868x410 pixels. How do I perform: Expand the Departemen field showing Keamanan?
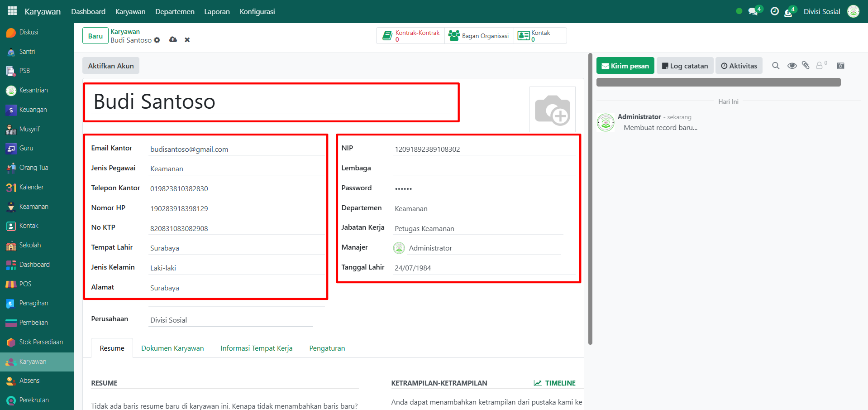click(x=478, y=208)
